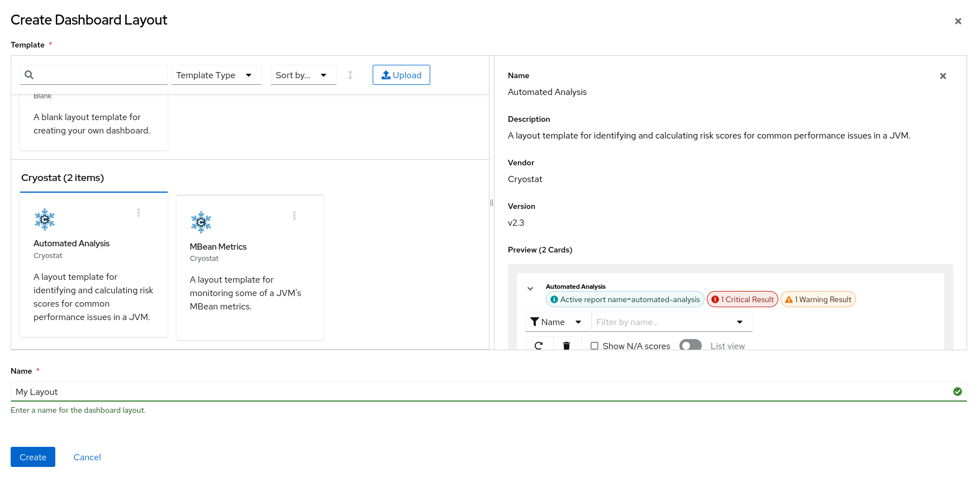Screen dimensions: 980x477
Task: Click the sort direction arrow icon
Action: [x=350, y=75]
